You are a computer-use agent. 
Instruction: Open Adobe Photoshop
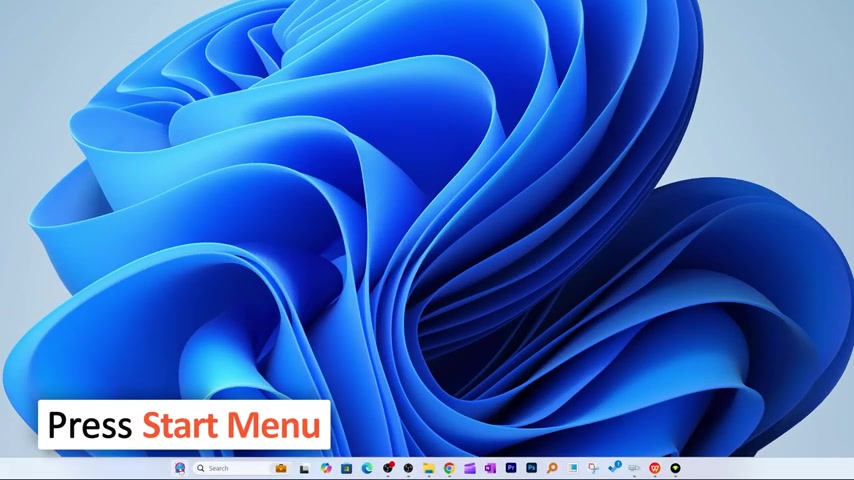pos(532,467)
